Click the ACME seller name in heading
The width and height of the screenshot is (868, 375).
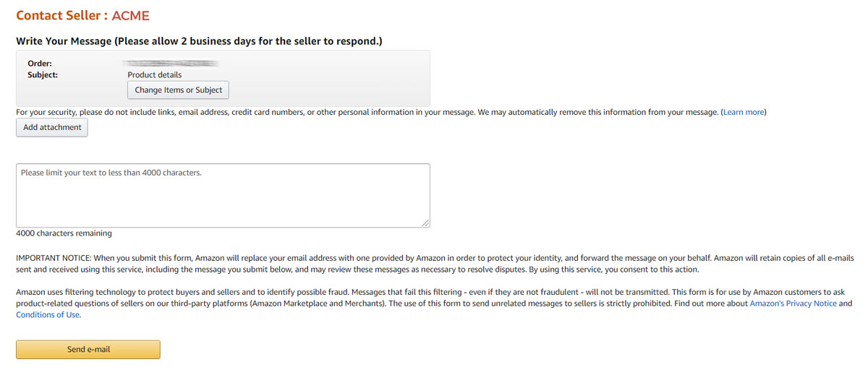131,16
